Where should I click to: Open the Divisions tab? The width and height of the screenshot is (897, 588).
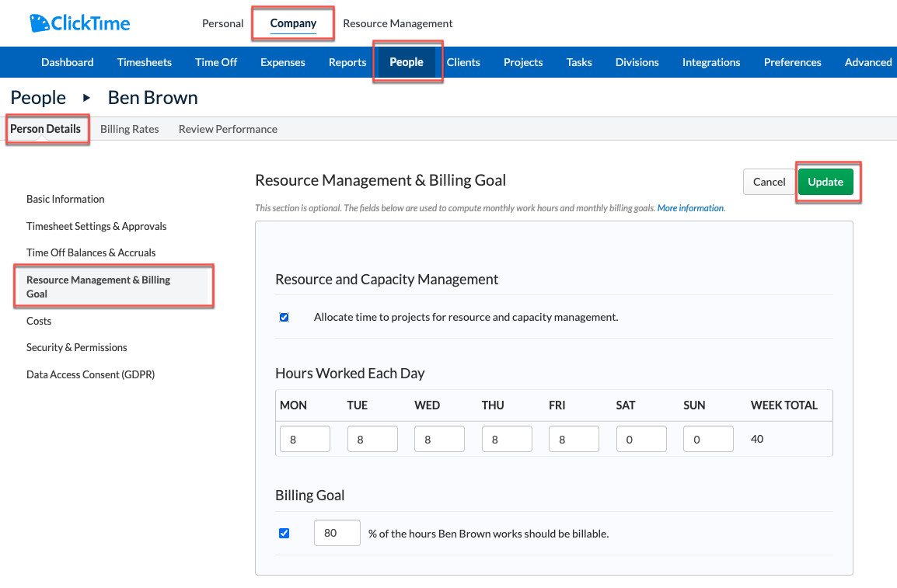pyautogui.click(x=637, y=62)
